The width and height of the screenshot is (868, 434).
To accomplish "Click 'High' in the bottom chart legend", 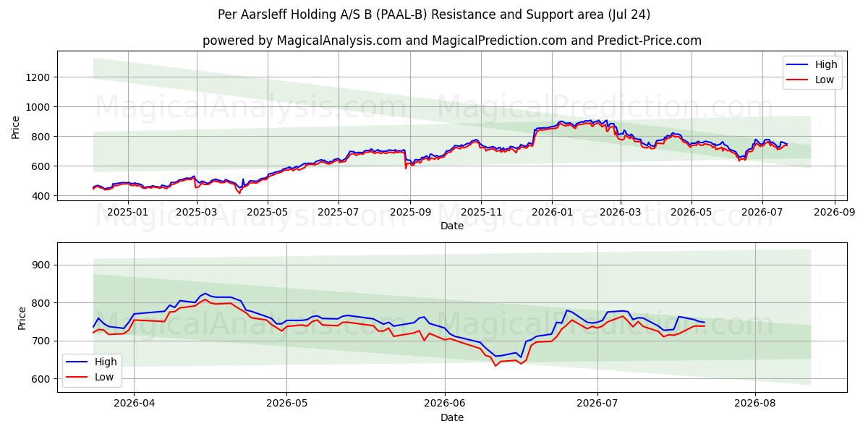I will coord(106,362).
